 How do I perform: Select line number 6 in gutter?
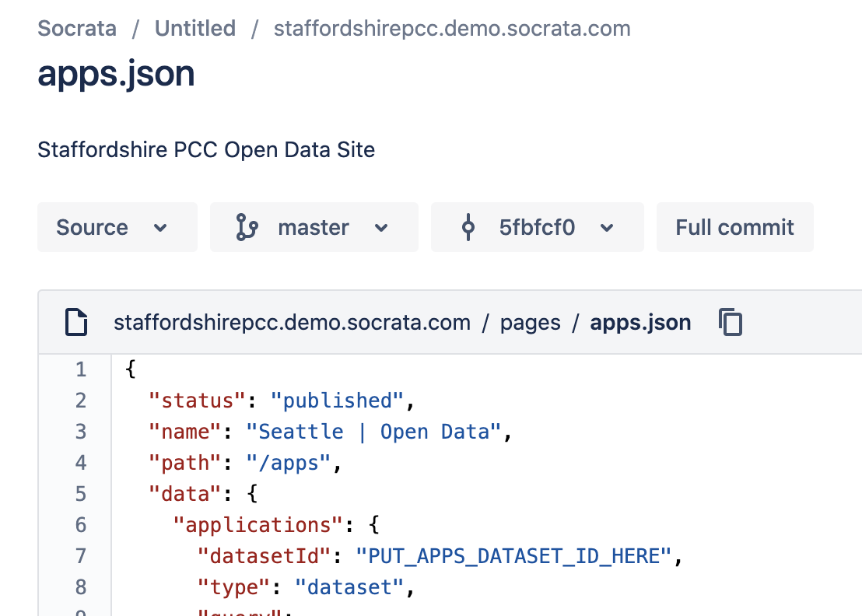[x=81, y=525]
